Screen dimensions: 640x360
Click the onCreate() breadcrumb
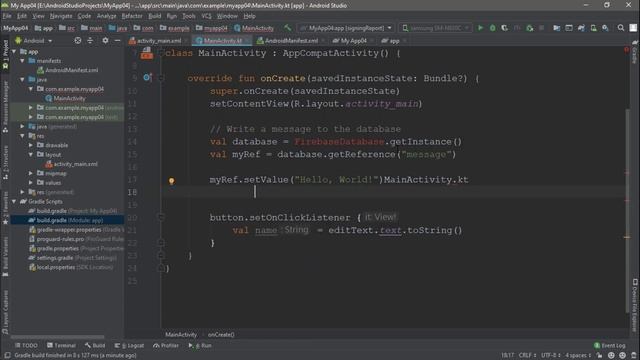(221, 335)
